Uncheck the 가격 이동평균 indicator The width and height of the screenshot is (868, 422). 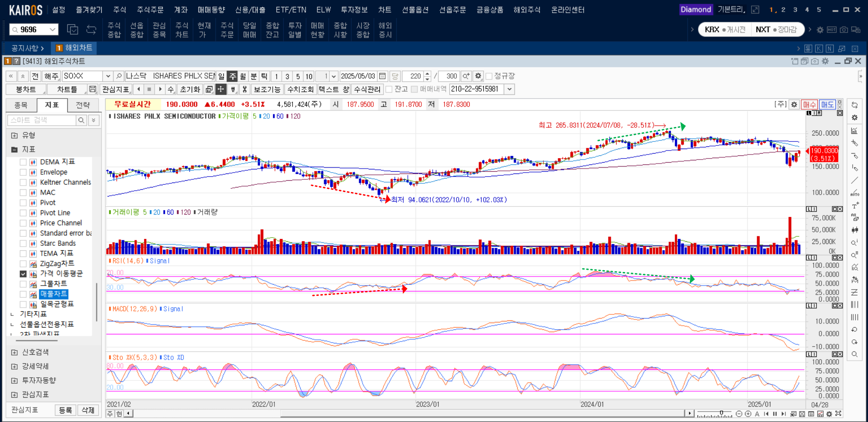coord(23,274)
